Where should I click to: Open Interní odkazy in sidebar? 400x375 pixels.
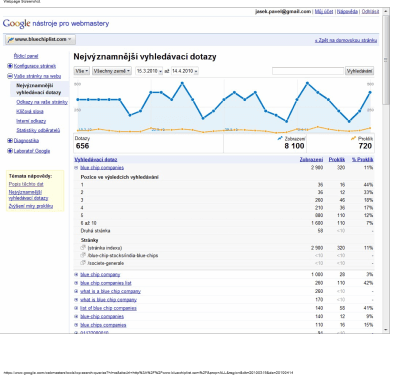tap(31, 121)
